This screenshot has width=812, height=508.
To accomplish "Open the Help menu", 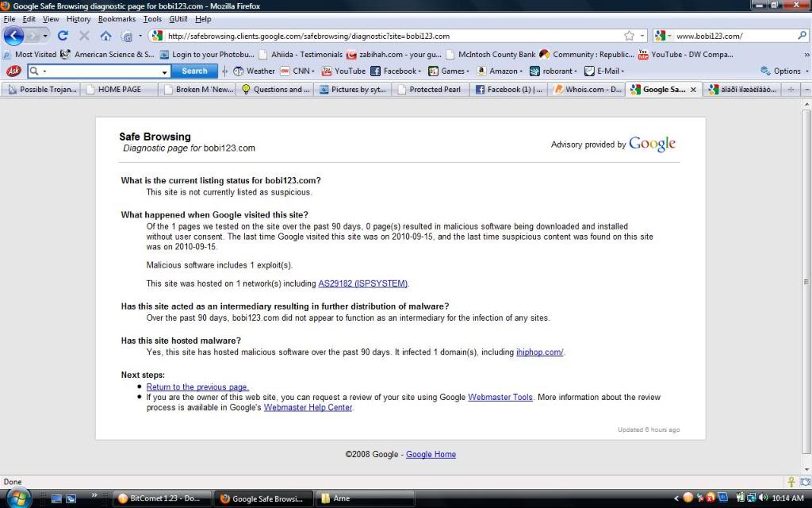I will [x=203, y=19].
